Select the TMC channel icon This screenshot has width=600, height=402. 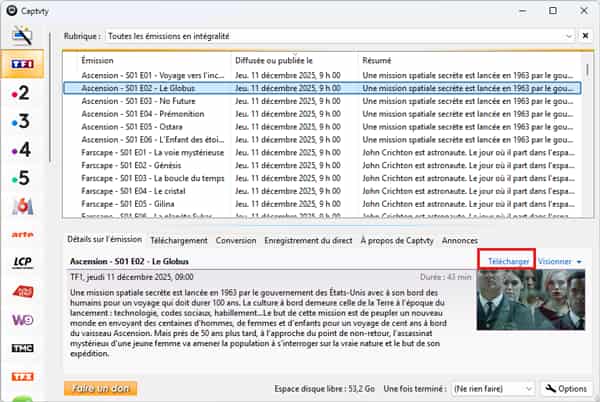(x=22, y=348)
